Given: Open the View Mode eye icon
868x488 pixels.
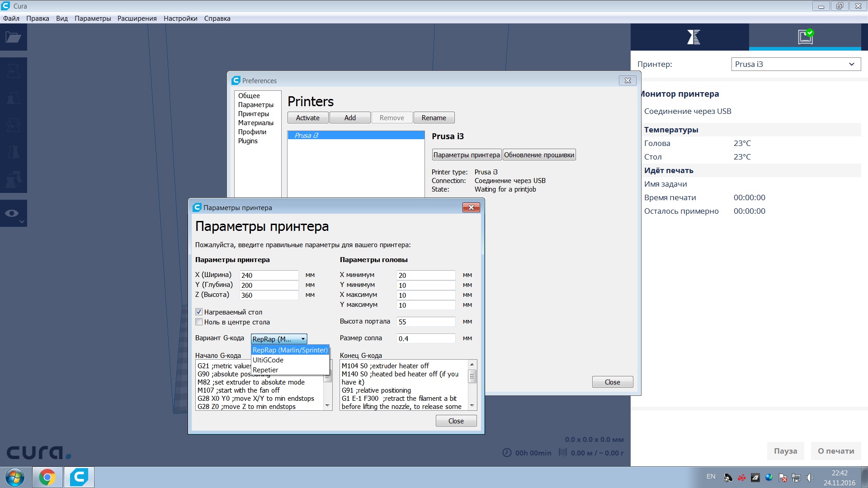Looking at the screenshot, I should coord(12,213).
